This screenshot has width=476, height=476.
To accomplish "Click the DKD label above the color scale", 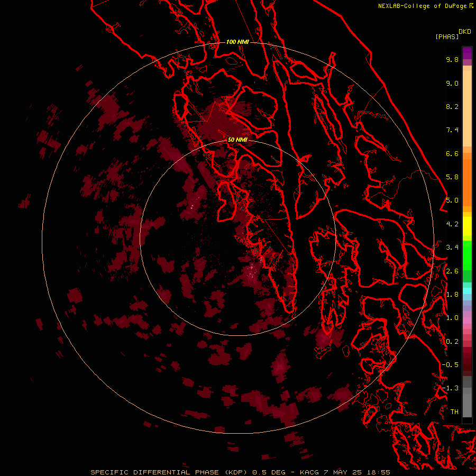I will pyautogui.click(x=465, y=32).
